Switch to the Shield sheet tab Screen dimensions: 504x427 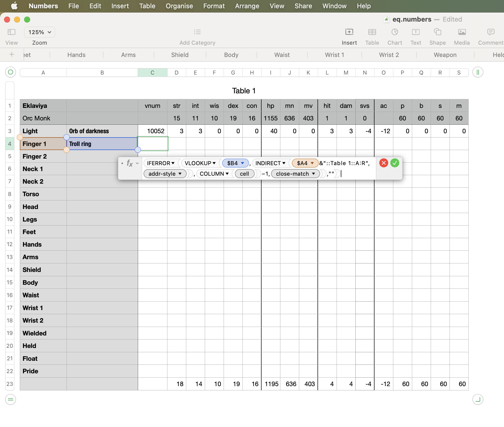tap(180, 55)
